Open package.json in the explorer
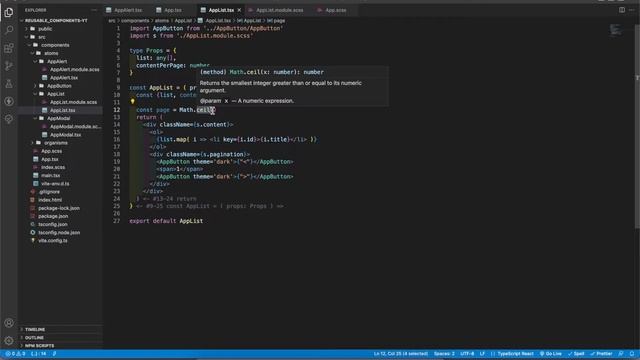The height and width of the screenshot is (360, 640). [53, 216]
